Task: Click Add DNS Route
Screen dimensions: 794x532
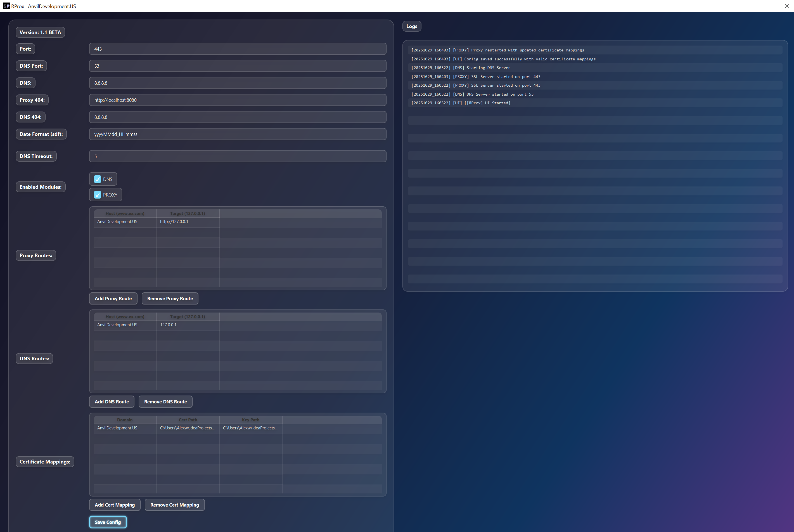Action: tap(112, 402)
